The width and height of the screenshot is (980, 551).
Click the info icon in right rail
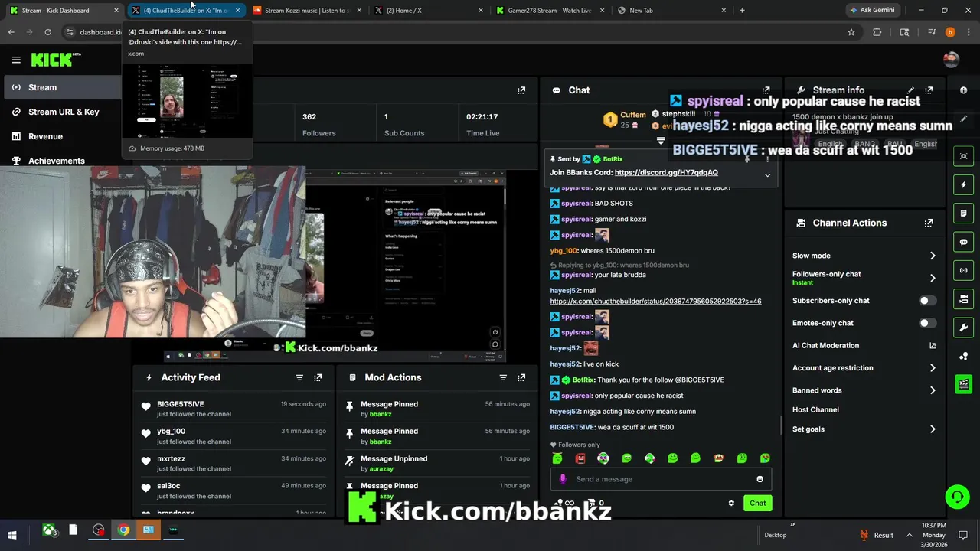963,90
